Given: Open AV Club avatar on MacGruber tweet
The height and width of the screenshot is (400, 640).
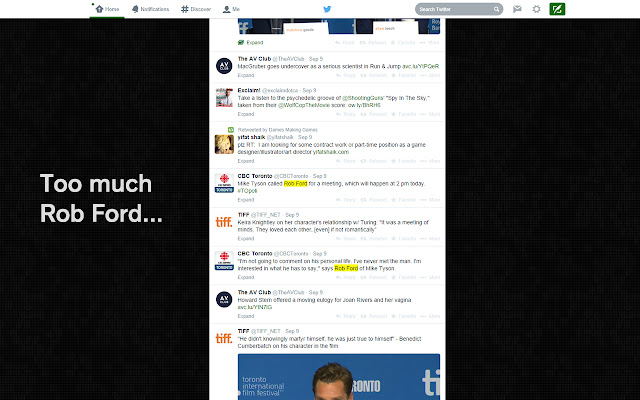Looking at the screenshot, I should pyautogui.click(x=224, y=66).
